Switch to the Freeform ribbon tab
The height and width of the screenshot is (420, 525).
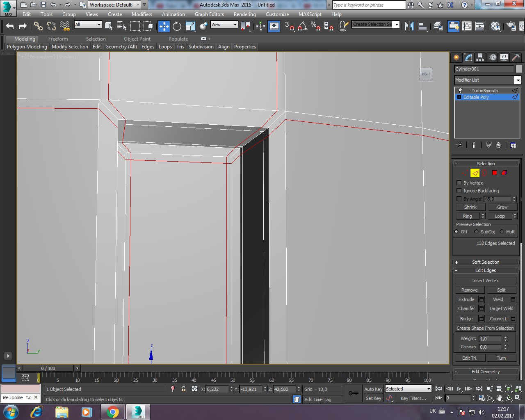(x=58, y=39)
